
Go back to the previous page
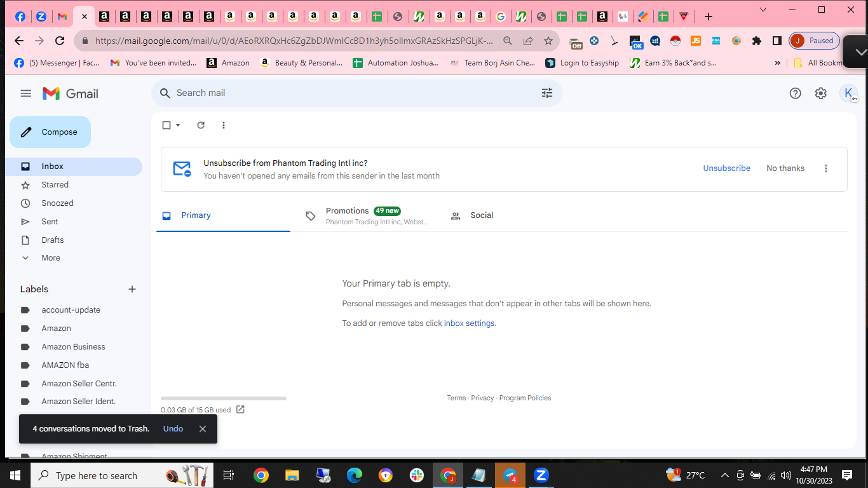19,41
